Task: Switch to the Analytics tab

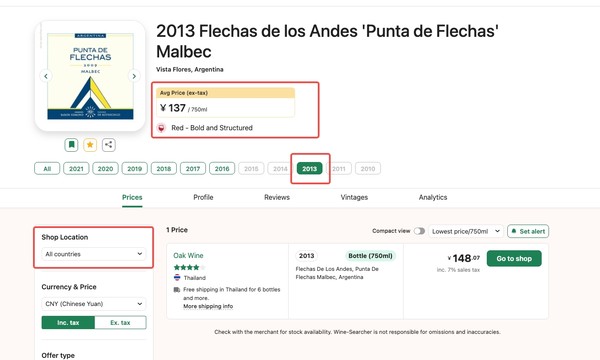Action: point(433,197)
